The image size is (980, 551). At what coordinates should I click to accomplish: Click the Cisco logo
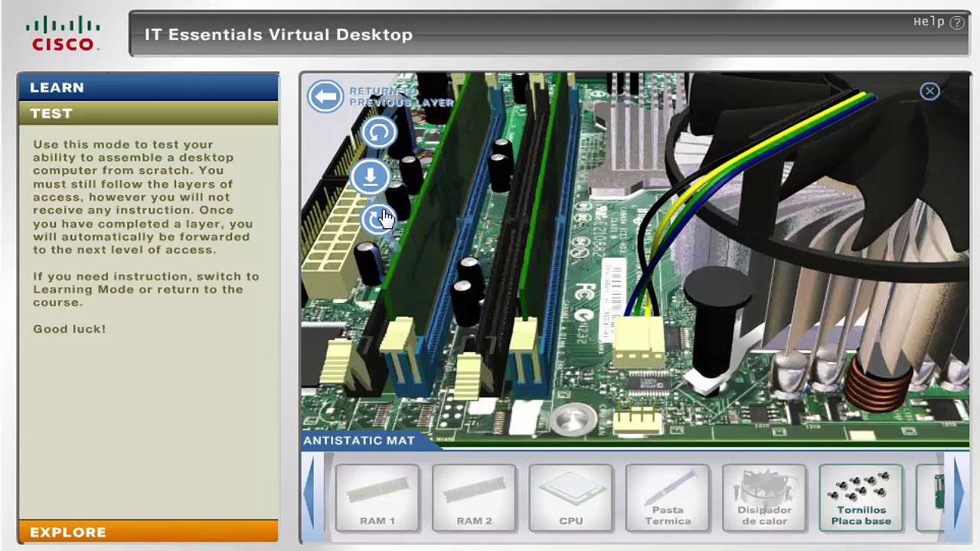click(63, 34)
